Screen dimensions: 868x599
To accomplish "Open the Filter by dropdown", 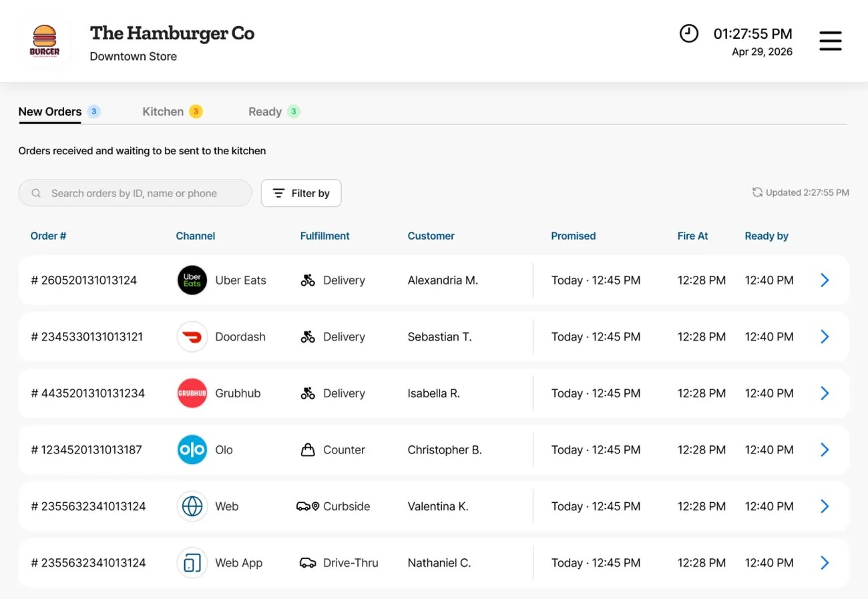I will tap(301, 193).
